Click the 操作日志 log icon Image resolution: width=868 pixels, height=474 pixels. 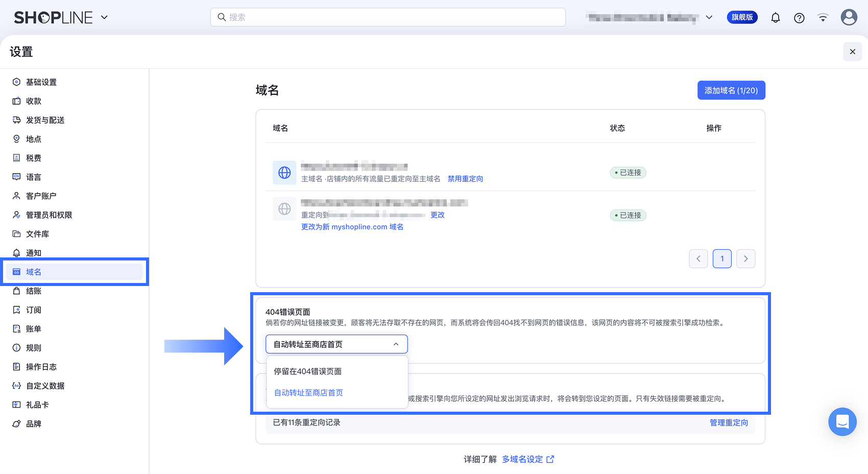[x=16, y=367]
